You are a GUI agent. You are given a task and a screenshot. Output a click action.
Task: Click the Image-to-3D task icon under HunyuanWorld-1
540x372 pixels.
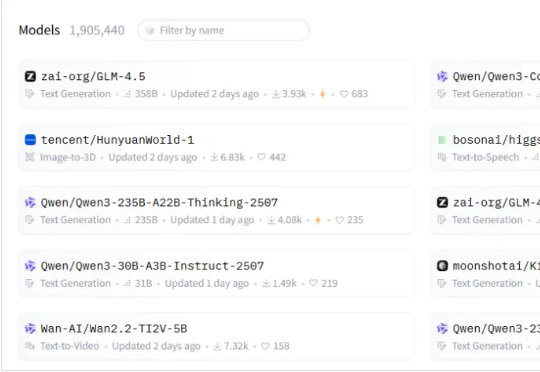coord(30,157)
